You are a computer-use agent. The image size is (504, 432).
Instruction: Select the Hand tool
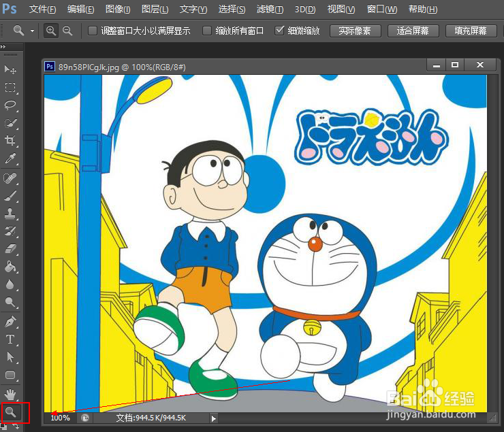10,393
